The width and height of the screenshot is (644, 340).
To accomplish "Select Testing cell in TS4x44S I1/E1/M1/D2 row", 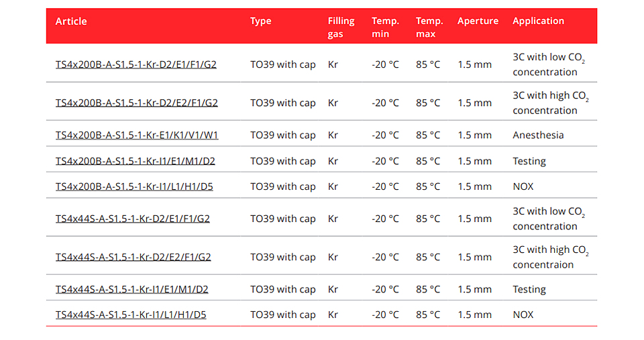I will (529, 290).
